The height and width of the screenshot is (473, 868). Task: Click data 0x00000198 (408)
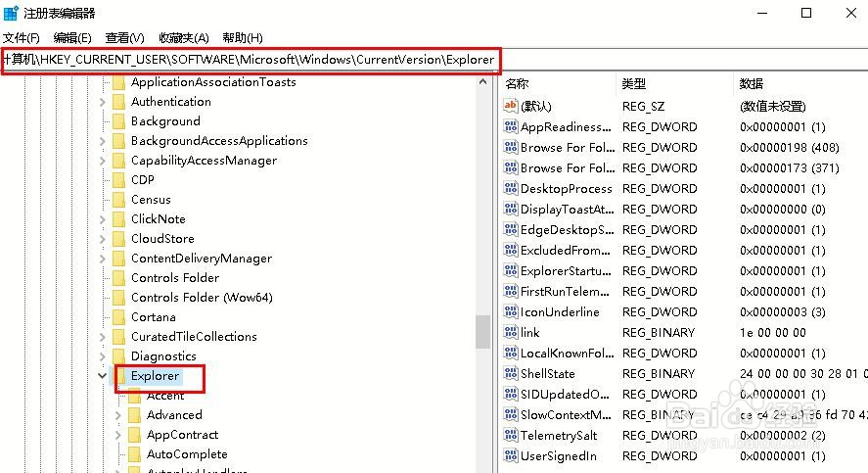click(x=790, y=147)
